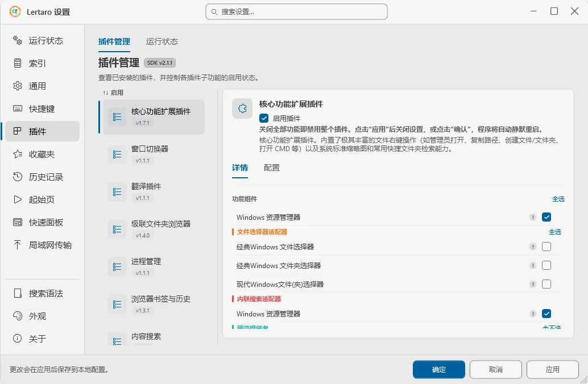
Task: Select the 级联文件夹浏览器 plugin entry
Action: [154, 229]
